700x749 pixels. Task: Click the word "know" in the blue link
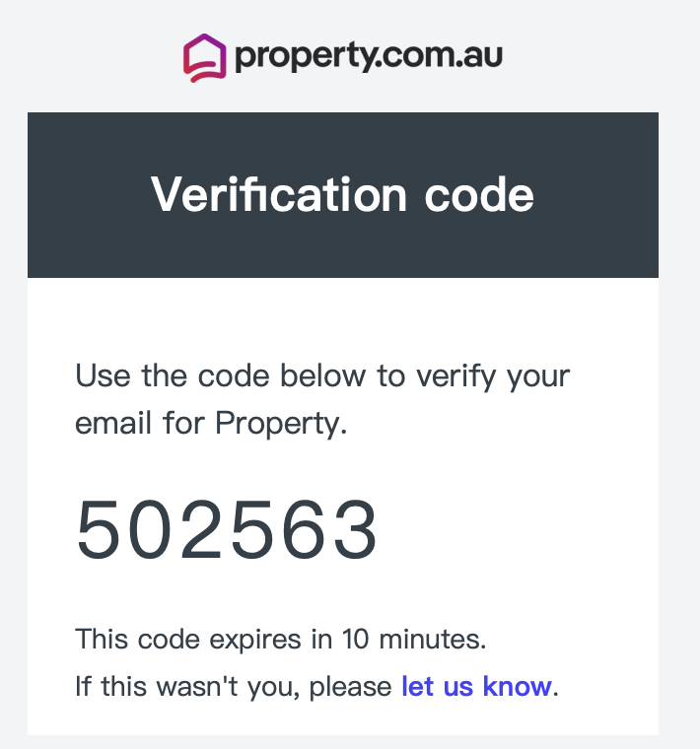[517, 687]
